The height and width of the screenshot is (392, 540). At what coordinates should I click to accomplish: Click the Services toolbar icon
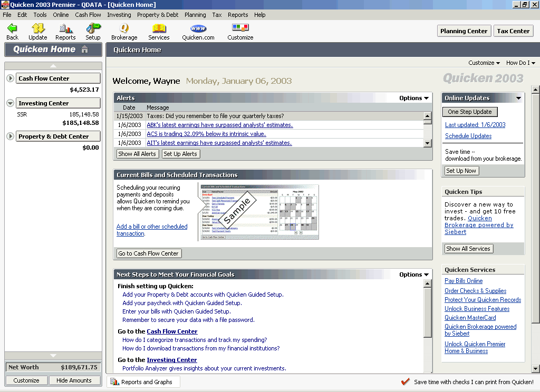(x=159, y=28)
